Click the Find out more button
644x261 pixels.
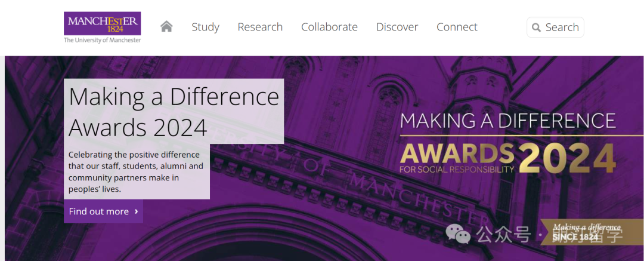[104, 211]
